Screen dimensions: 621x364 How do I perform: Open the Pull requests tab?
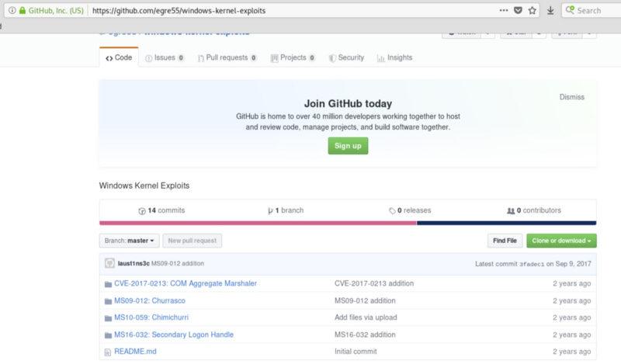click(227, 58)
